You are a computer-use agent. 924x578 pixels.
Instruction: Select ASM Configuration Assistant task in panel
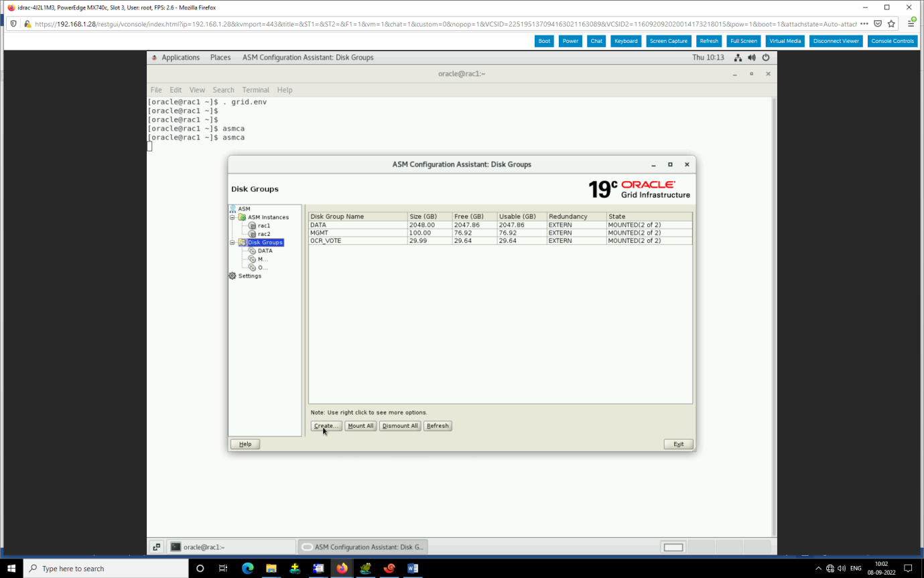(x=362, y=547)
